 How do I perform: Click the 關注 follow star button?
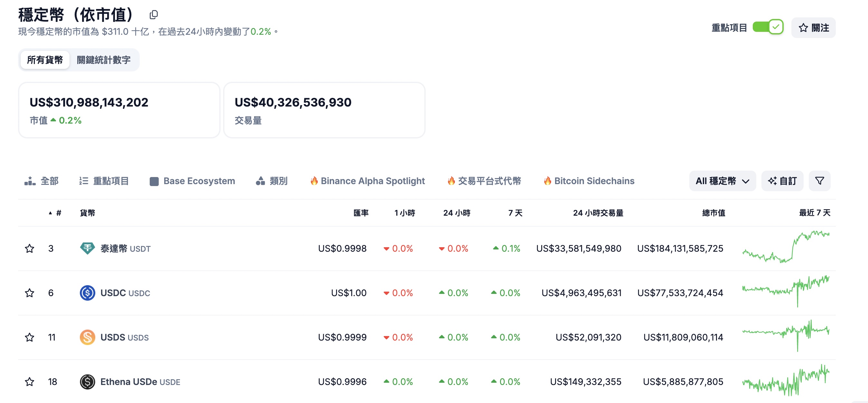813,28
